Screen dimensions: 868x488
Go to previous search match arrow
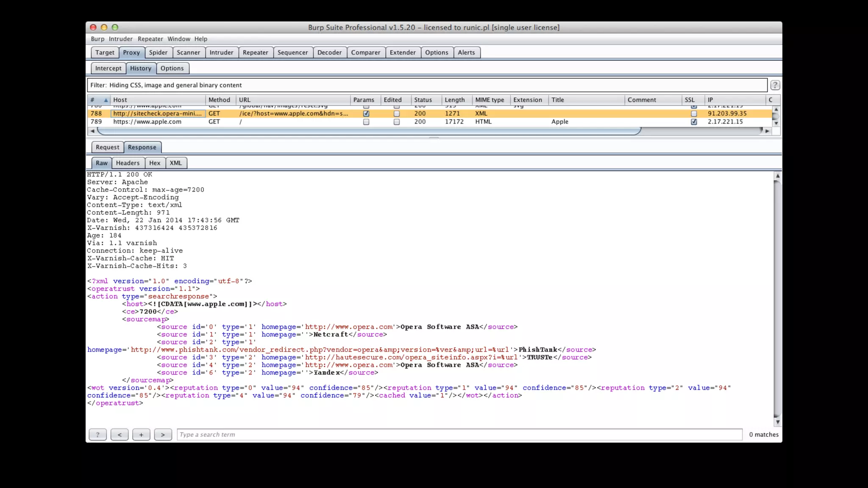pyautogui.click(x=120, y=435)
